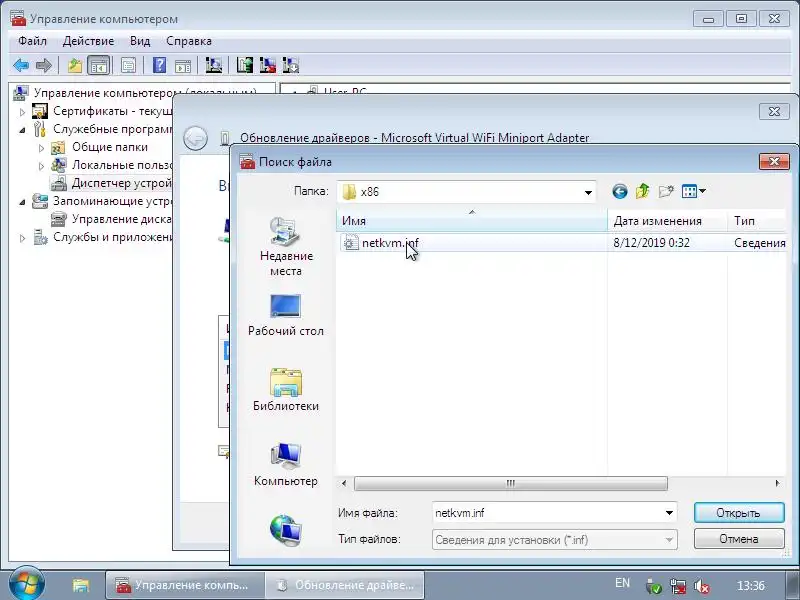Close the Поиск файла dialog
Viewport: 800px width, 600px height.
[774, 162]
